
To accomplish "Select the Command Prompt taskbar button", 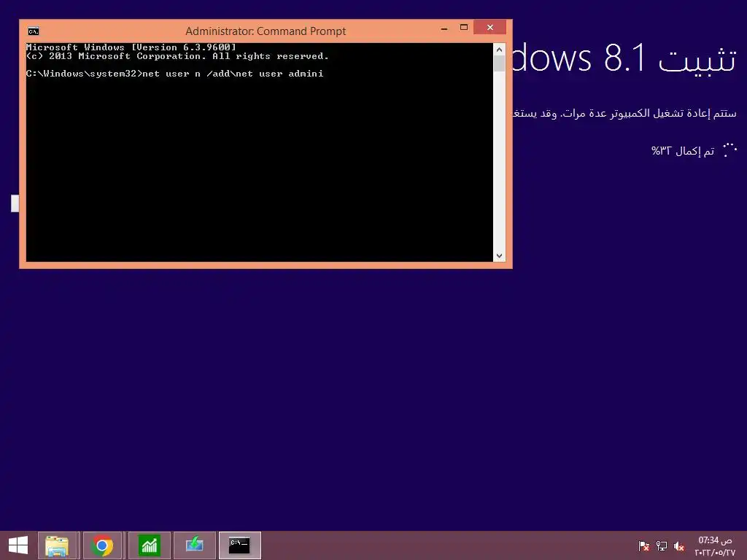I will click(x=239, y=545).
